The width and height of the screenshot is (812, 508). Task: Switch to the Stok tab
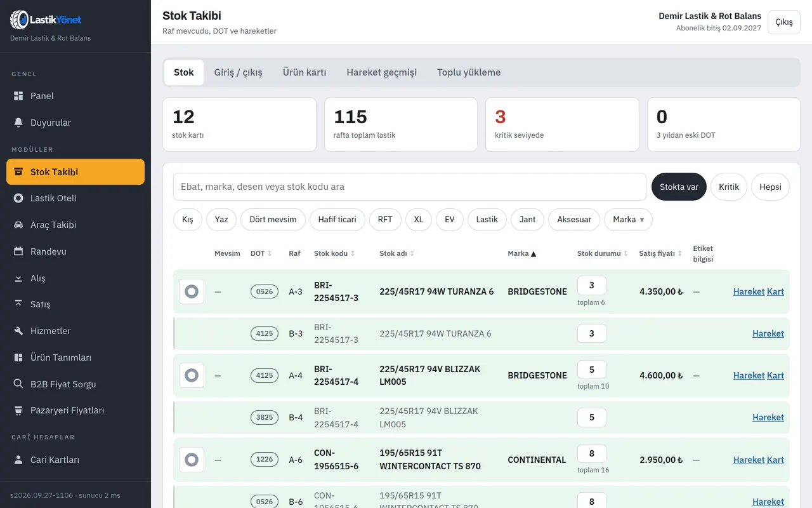(184, 72)
